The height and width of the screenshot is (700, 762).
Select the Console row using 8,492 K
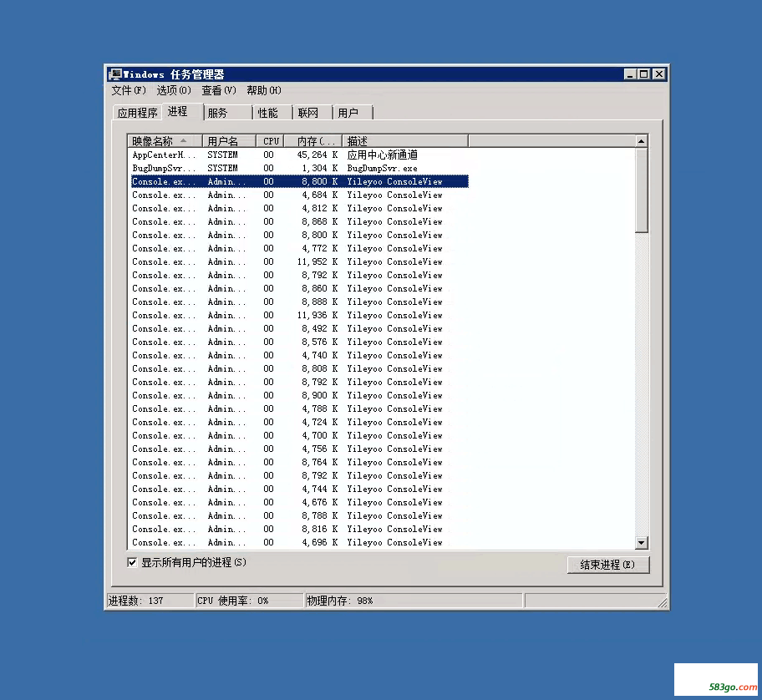tap(300, 328)
